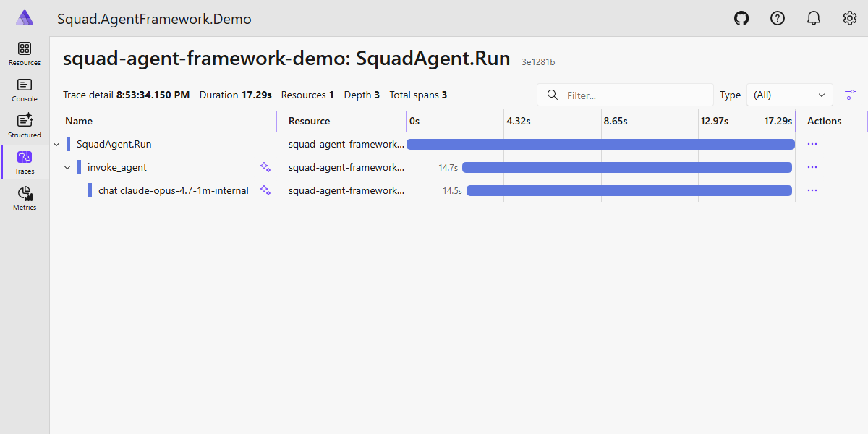The width and height of the screenshot is (868, 434).
Task: Click the Actions column header
Action: [x=825, y=121]
